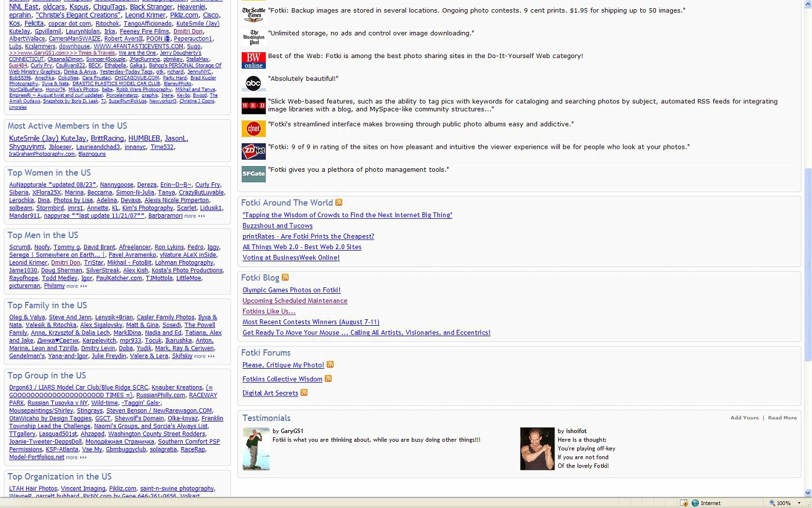812x508 pixels.
Task: Open Upcoming Scheduled Maintenance blog post
Action: [295, 301]
